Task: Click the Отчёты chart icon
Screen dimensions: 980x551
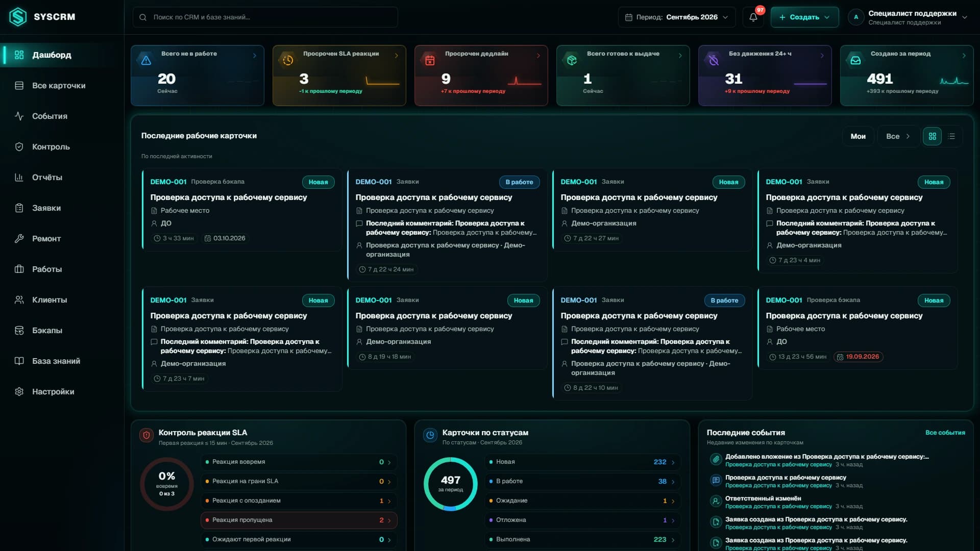Action: [19, 178]
